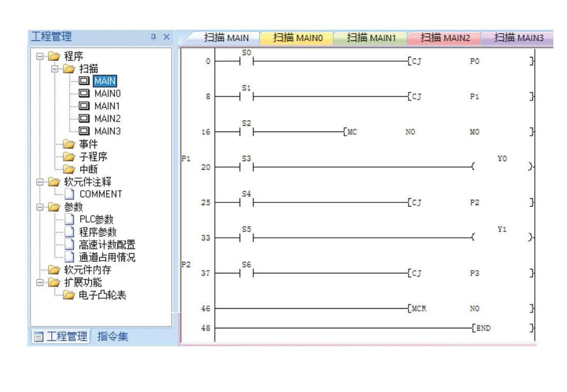Click the Y0 output coil
This screenshot has height=392, width=567.
pyautogui.click(x=502, y=167)
